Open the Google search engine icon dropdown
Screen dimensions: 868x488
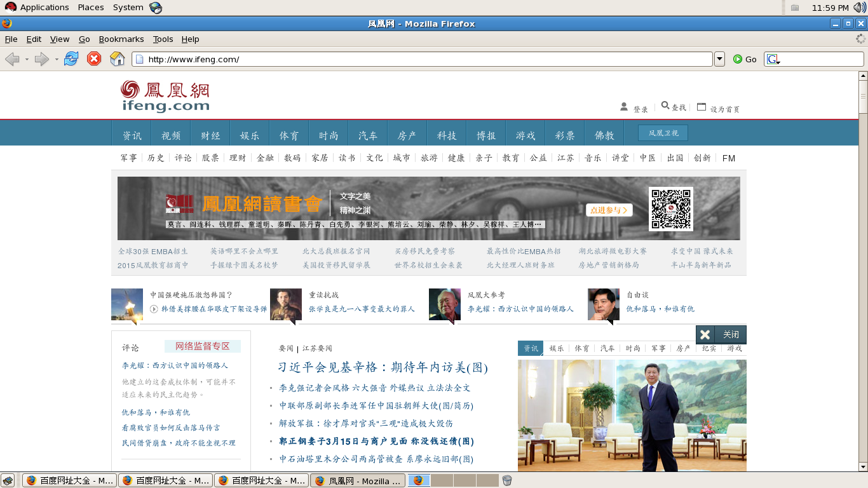(x=773, y=59)
